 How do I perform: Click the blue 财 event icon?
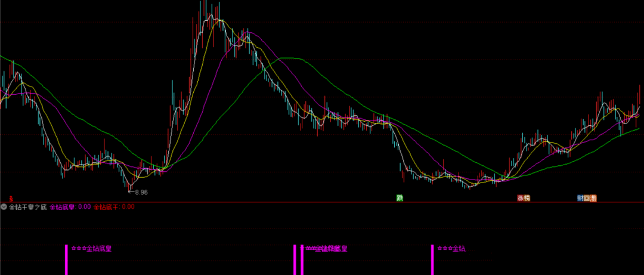580,197
